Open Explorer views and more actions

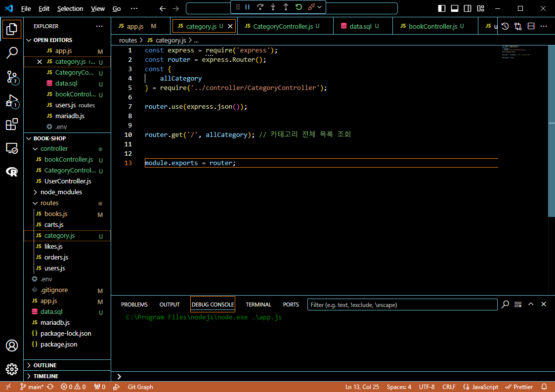tap(99, 26)
